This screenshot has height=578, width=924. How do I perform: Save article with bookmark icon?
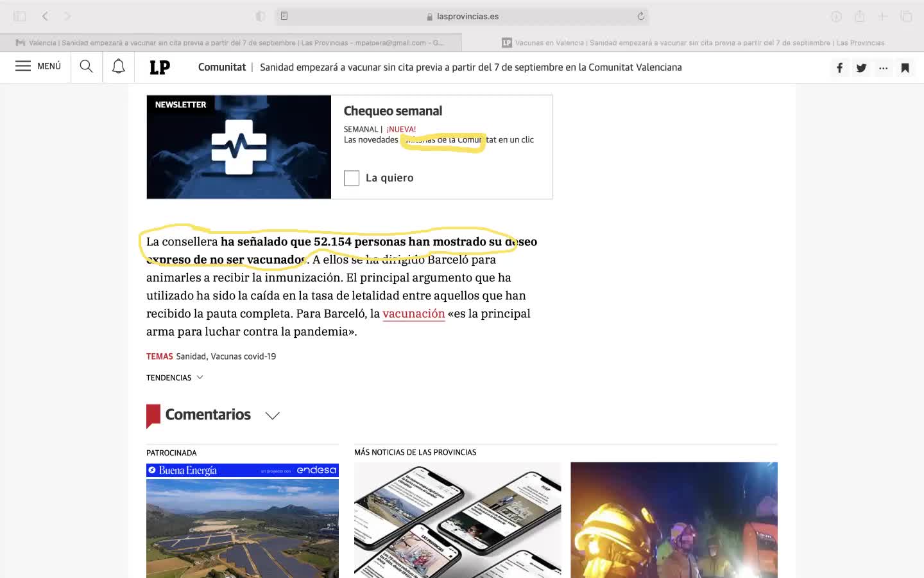point(905,67)
